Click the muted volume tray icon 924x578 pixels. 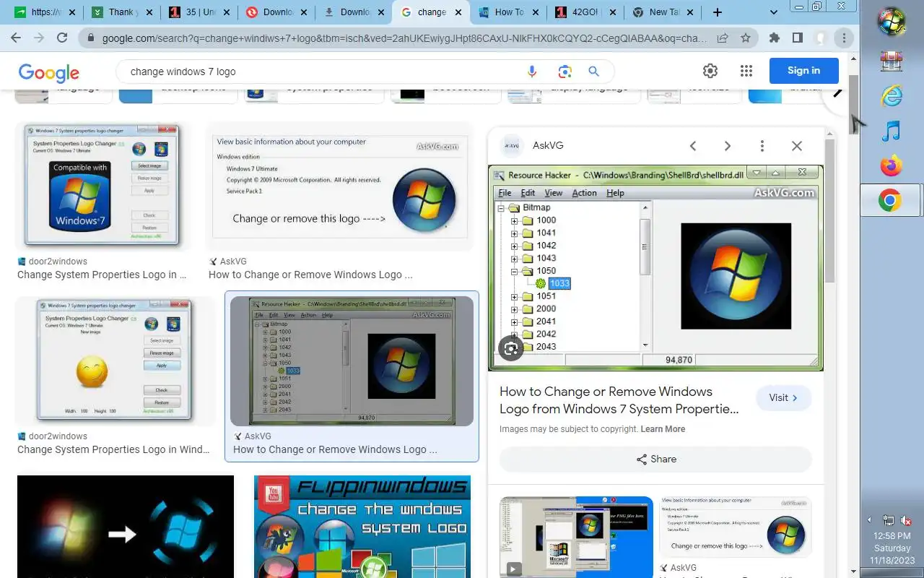(x=906, y=520)
